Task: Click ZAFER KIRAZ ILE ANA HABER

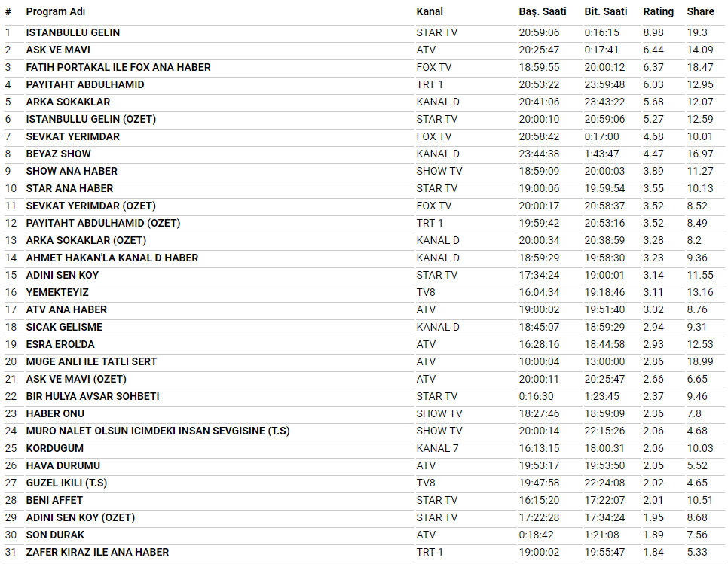Action: (x=97, y=552)
